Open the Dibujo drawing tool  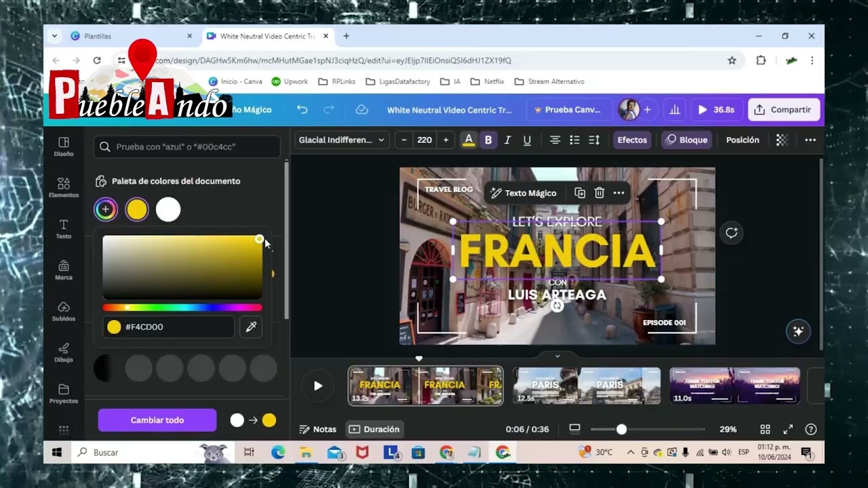click(64, 353)
